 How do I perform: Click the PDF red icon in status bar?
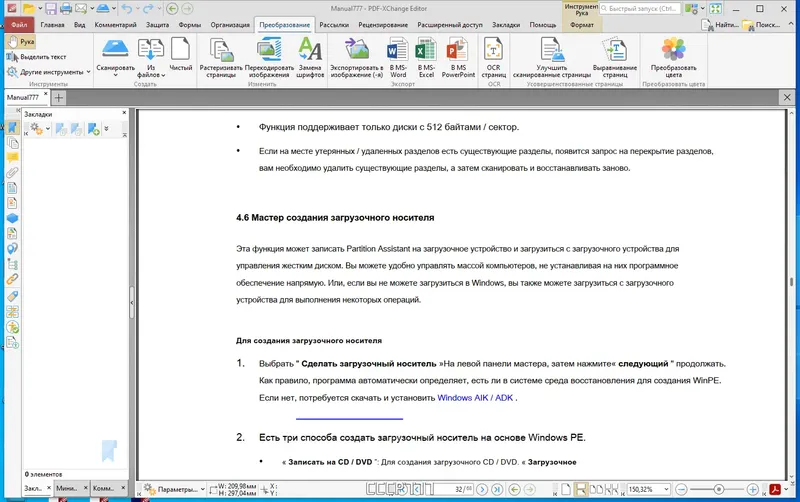click(775, 489)
